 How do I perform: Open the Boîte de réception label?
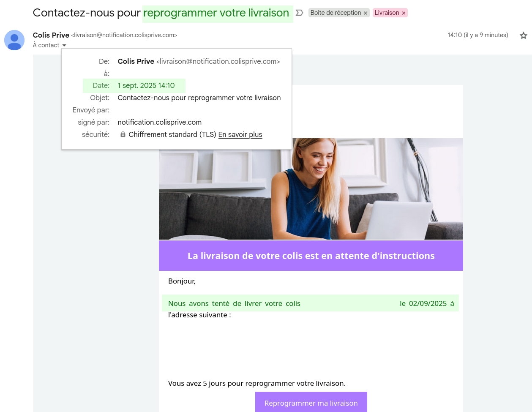pos(336,13)
